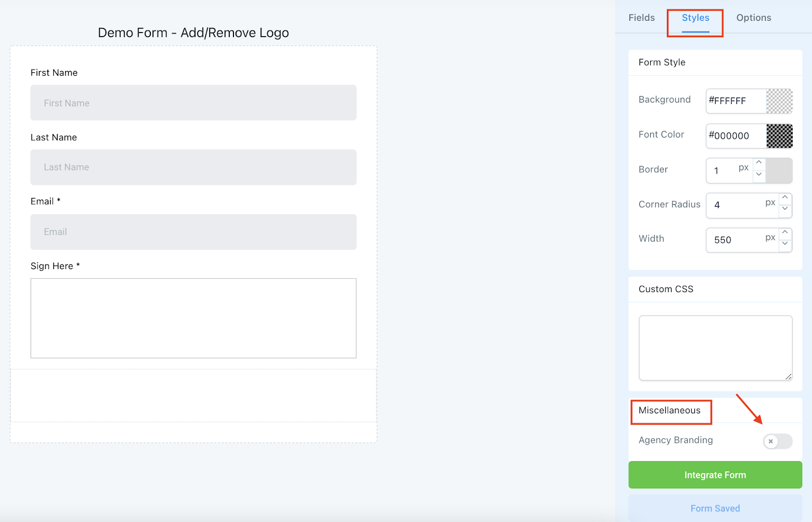Viewport: 812px width, 522px height.
Task: Click the Font Color hex field
Action: tap(736, 136)
